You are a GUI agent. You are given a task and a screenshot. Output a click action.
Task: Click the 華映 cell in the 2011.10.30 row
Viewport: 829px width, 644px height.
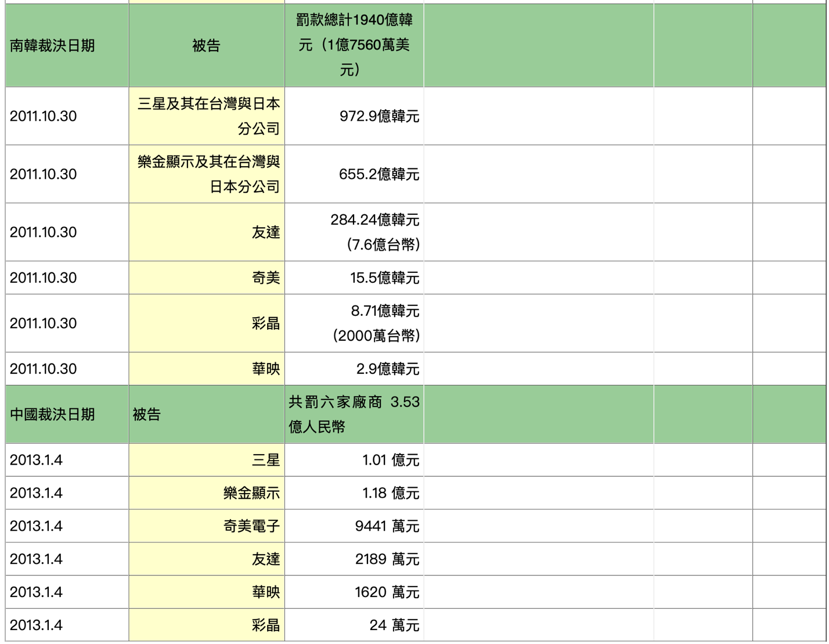(207, 369)
